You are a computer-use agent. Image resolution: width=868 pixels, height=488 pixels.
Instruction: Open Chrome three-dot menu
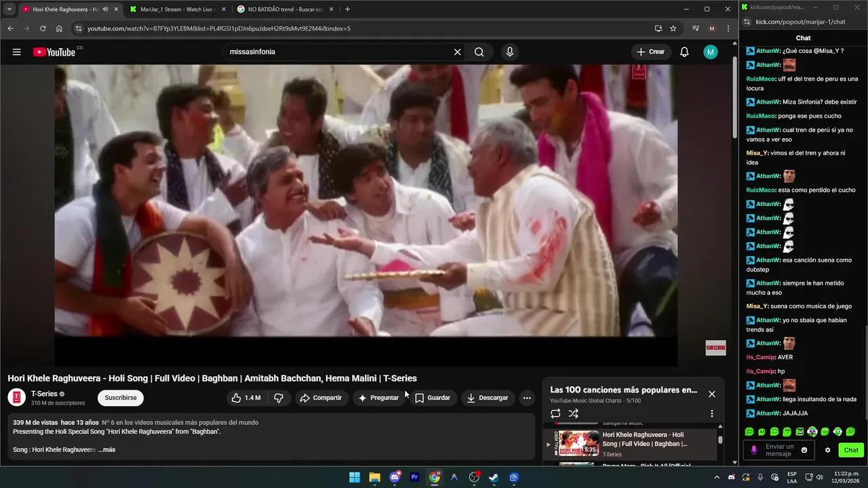(x=728, y=28)
